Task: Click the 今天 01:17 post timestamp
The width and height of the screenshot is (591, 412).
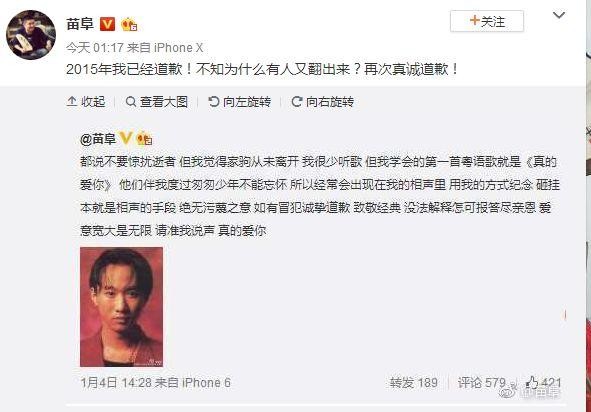Action: 95,47
